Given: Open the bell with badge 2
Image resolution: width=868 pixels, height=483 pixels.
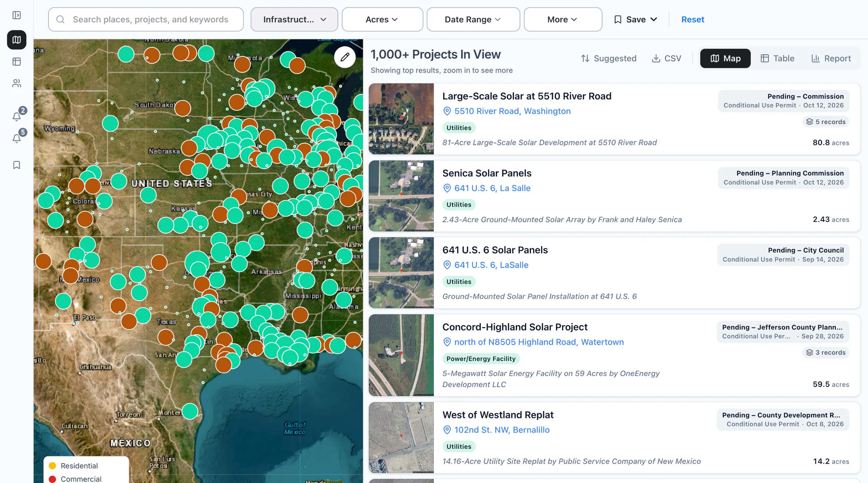Looking at the screenshot, I should pos(17,116).
